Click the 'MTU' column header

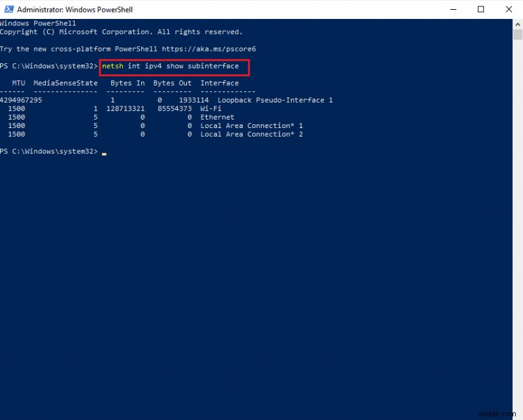point(19,83)
